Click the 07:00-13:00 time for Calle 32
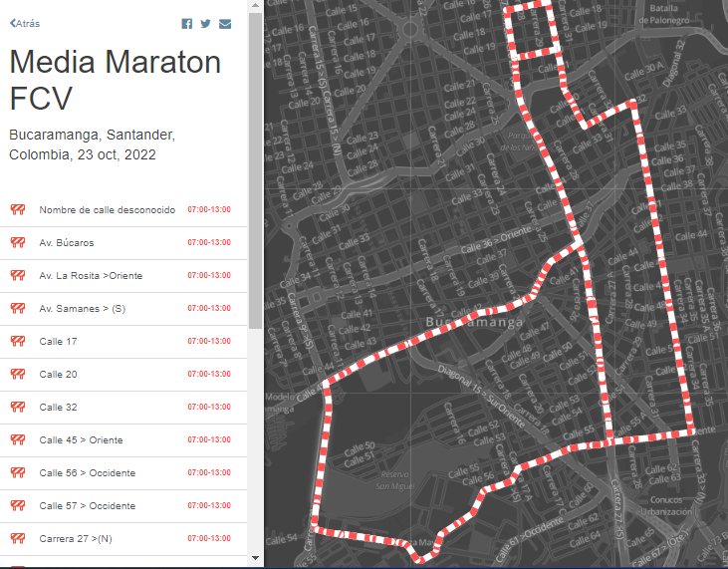The height and width of the screenshot is (569, 728). click(x=209, y=407)
